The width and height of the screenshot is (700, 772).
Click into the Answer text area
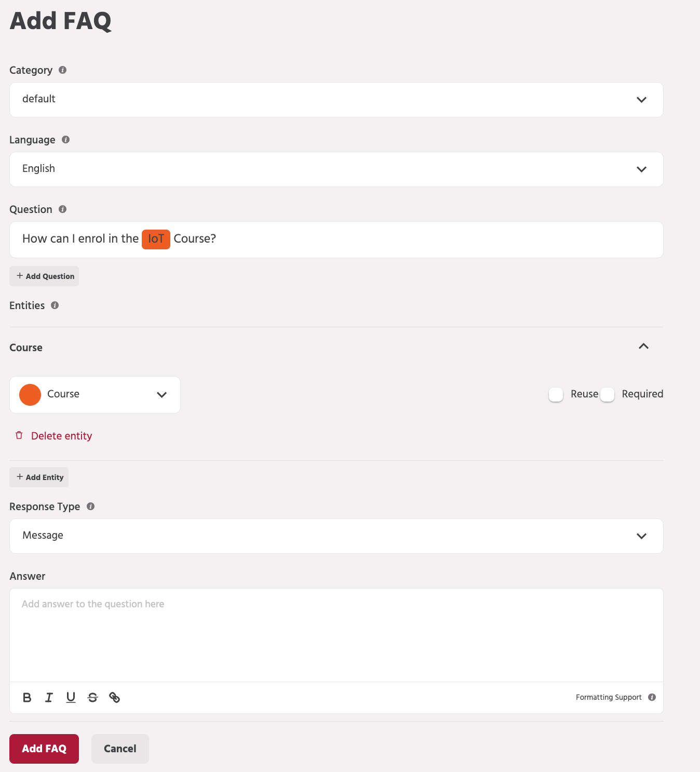tap(336, 635)
